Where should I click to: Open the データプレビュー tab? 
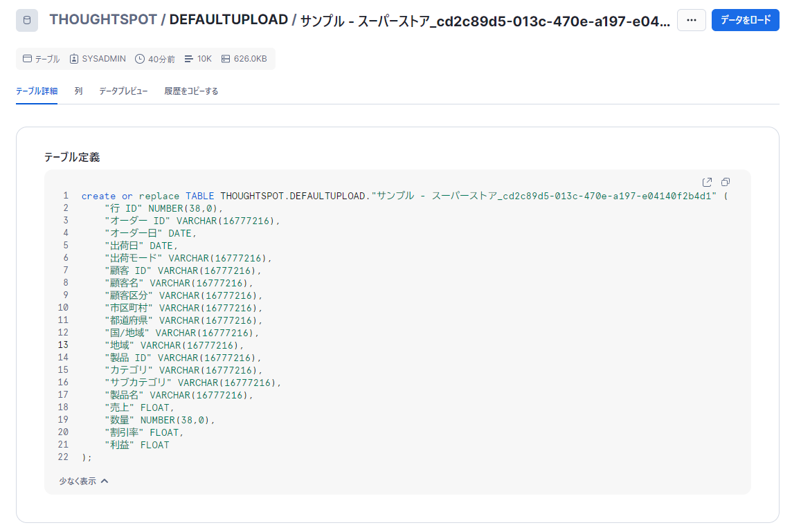point(123,91)
